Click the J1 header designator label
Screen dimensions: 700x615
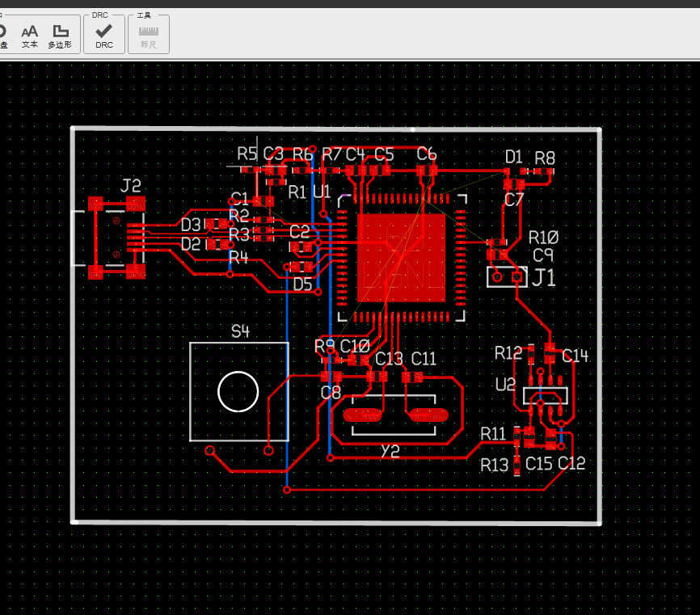click(x=544, y=277)
